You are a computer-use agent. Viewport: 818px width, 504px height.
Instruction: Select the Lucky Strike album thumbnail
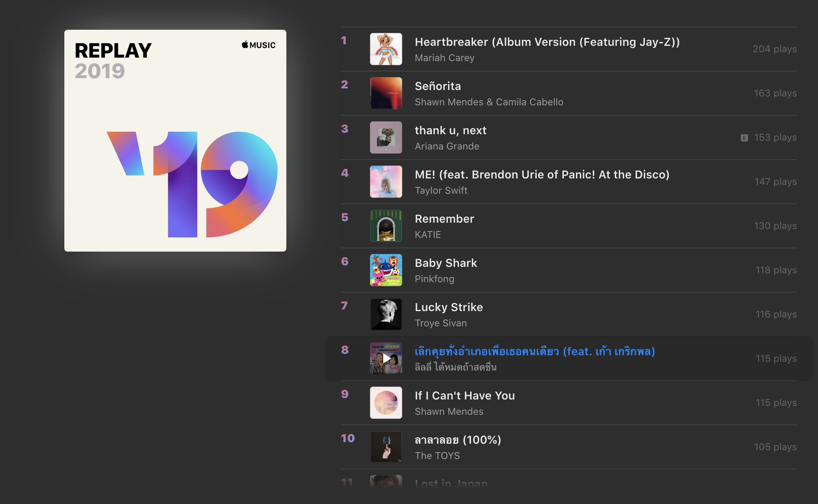pos(386,314)
